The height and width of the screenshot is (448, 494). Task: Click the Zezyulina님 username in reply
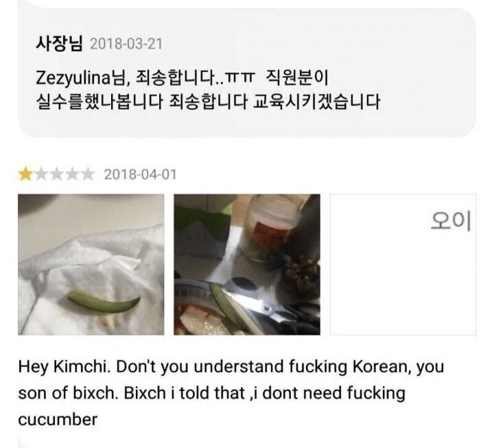click(x=80, y=78)
